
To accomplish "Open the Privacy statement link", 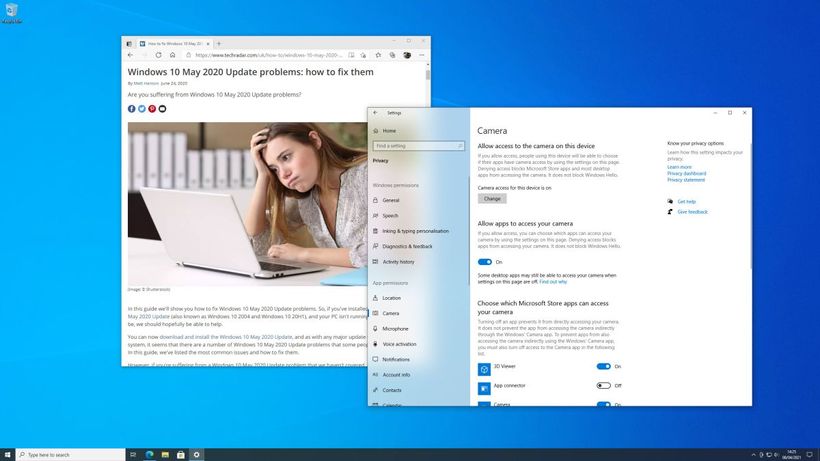I will [686, 180].
